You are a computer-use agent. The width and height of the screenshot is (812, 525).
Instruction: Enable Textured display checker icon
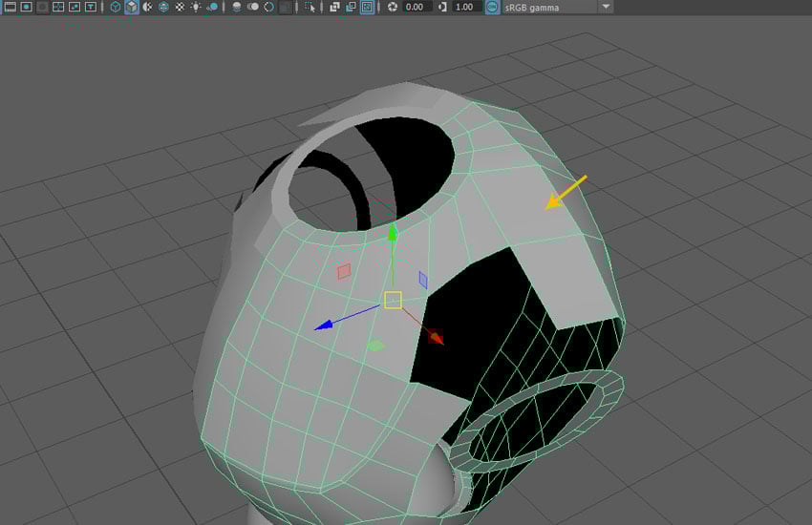180,7
